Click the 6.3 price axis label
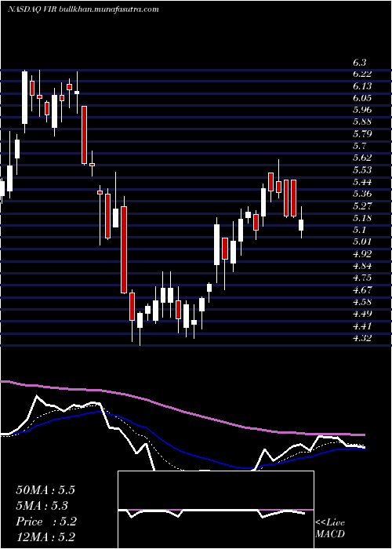 pos(360,63)
